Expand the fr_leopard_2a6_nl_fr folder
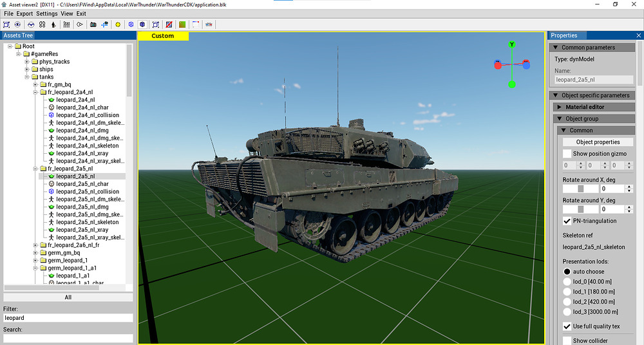This screenshot has height=345, width=644. pos(35,245)
